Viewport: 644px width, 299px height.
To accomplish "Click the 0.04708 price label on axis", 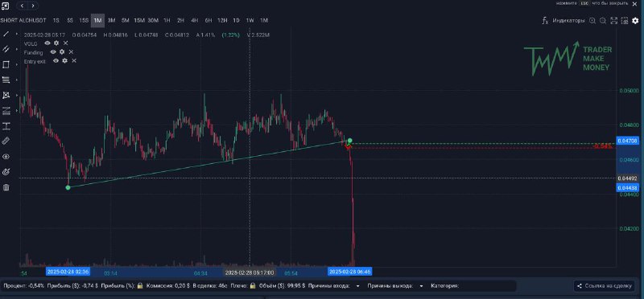I will tap(628, 141).
